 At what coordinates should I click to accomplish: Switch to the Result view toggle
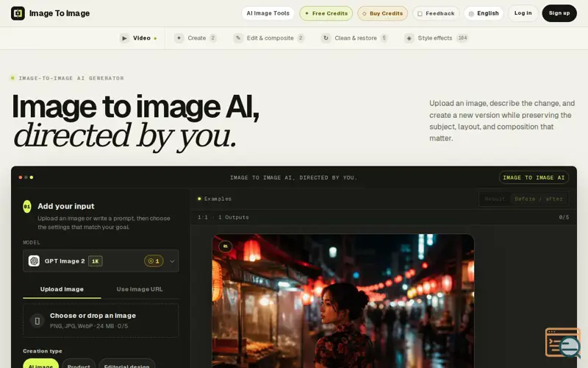tap(495, 199)
